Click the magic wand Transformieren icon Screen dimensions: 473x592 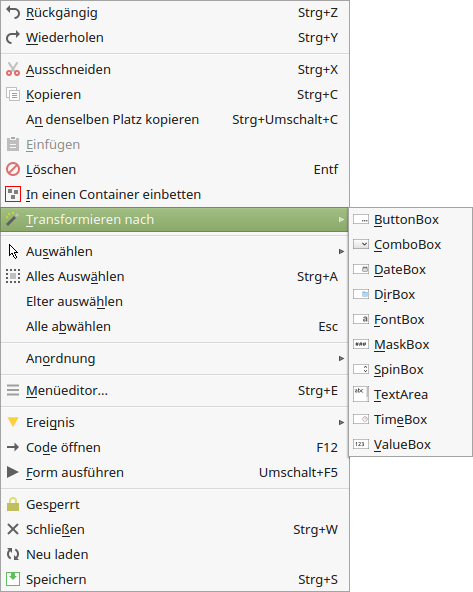pyautogui.click(x=13, y=219)
